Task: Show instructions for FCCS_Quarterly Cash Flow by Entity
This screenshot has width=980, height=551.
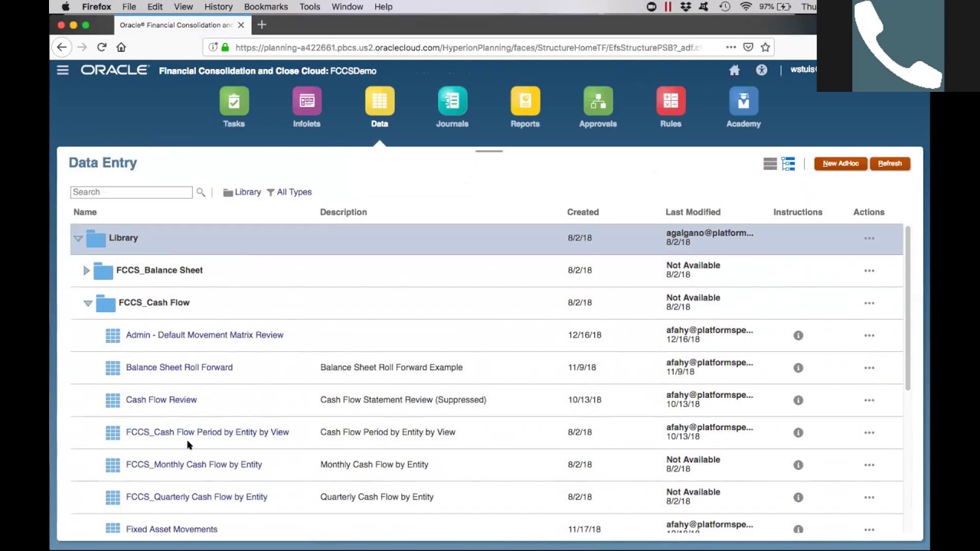Action: [798, 497]
